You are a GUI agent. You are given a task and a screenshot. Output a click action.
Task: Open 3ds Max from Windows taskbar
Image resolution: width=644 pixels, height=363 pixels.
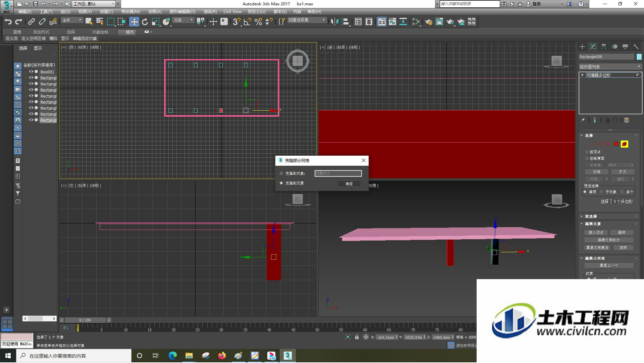point(287,356)
